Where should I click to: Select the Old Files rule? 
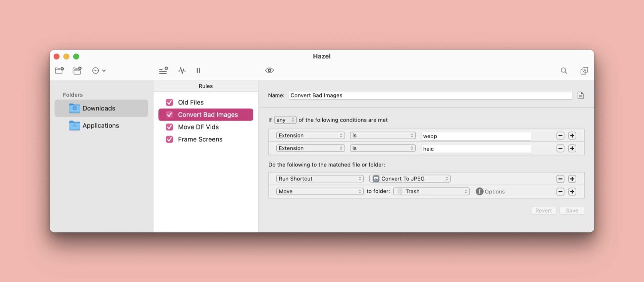pos(206,102)
